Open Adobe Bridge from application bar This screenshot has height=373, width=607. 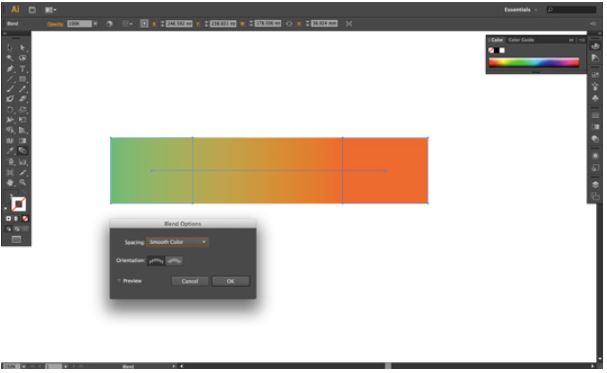click(32, 10)
